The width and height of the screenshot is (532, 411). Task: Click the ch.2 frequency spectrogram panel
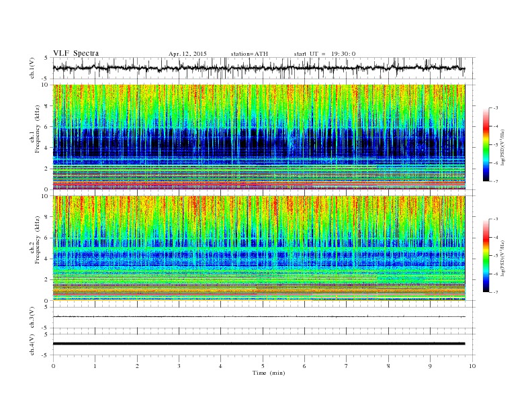pos(259,248)
